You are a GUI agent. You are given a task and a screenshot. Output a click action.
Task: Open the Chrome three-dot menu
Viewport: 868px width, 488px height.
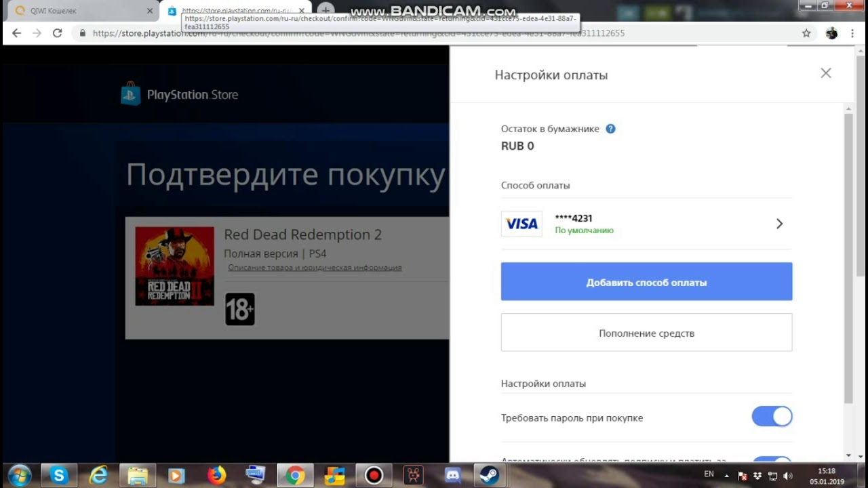click(852, 33)
